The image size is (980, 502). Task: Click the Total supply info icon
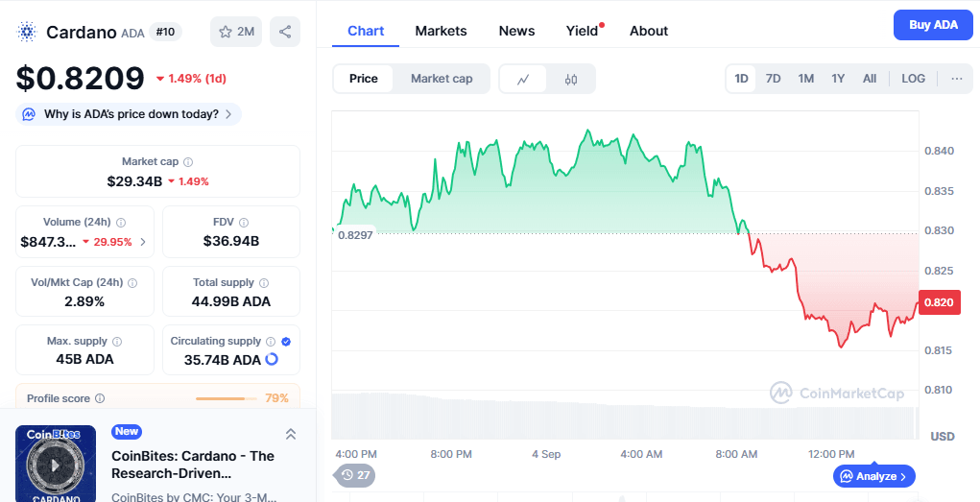pyautogui.click(x=264, y=283)
